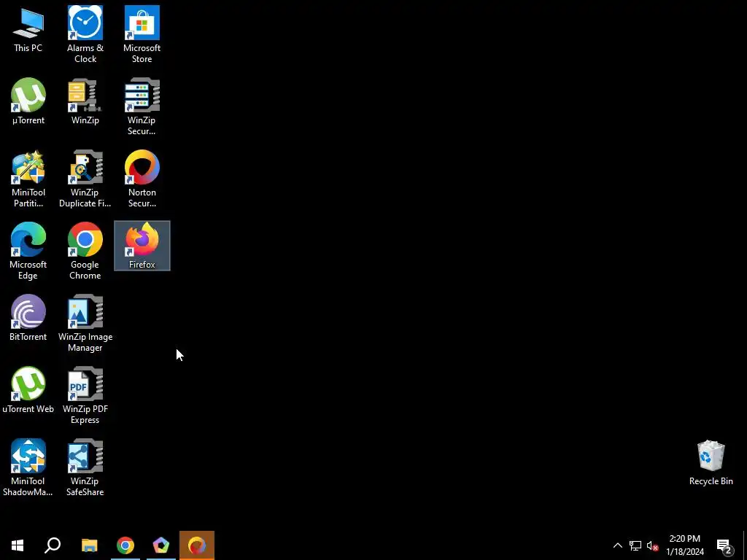The image size is (747, 560).
Task: Open taskbar Search magnifier
Action: point(53,545)
